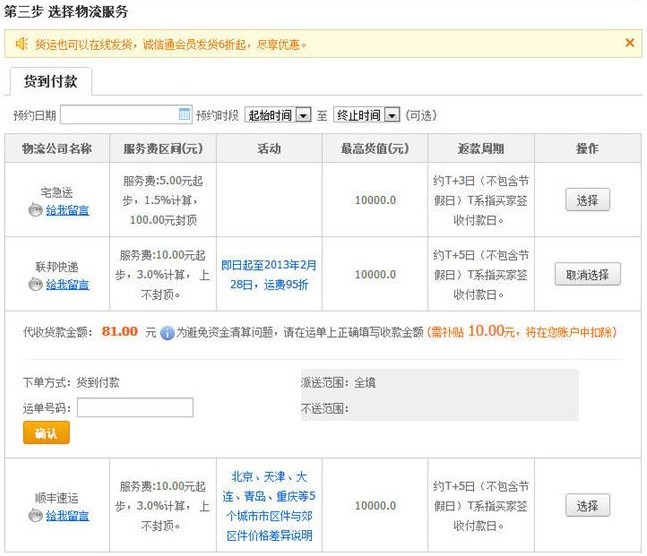The image size is (647, 556).
Task: Click the 第三步 选择物流服务 heading
Action: 66,12
